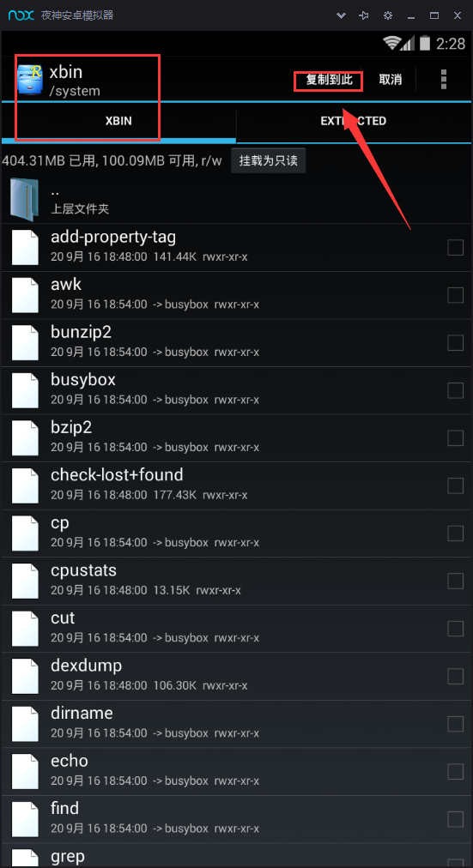This screenshot has width=473, height=868.
Task: Select the busybox file icon
Action: (x=25, y=390)
